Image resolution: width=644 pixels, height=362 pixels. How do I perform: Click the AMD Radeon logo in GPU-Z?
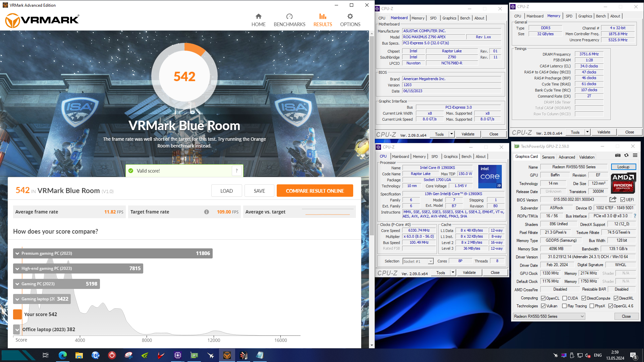pos(623,183)
